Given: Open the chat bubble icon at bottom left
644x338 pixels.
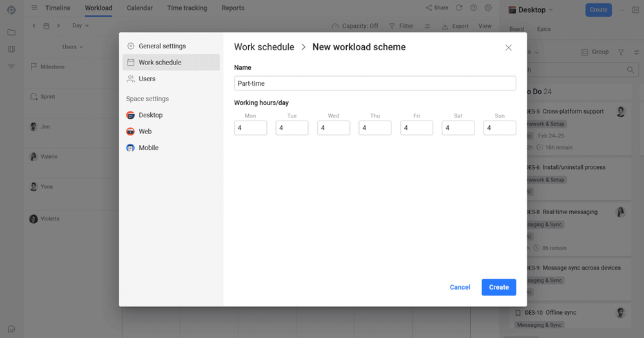Looking at the screenshot, I should tap(12, 329).
